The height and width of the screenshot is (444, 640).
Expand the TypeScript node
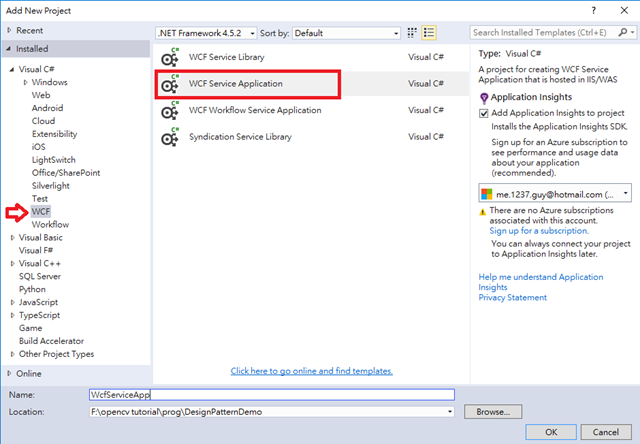(12, 315)
